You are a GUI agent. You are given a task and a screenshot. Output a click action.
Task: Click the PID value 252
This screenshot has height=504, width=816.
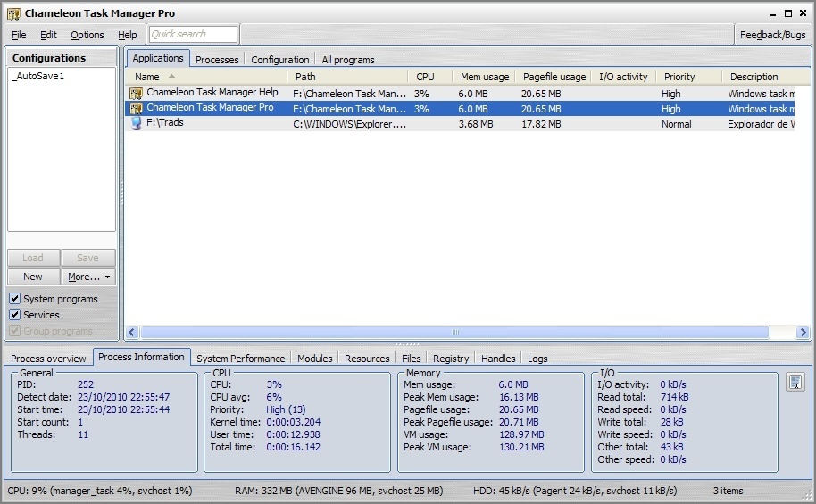(86, 384)
